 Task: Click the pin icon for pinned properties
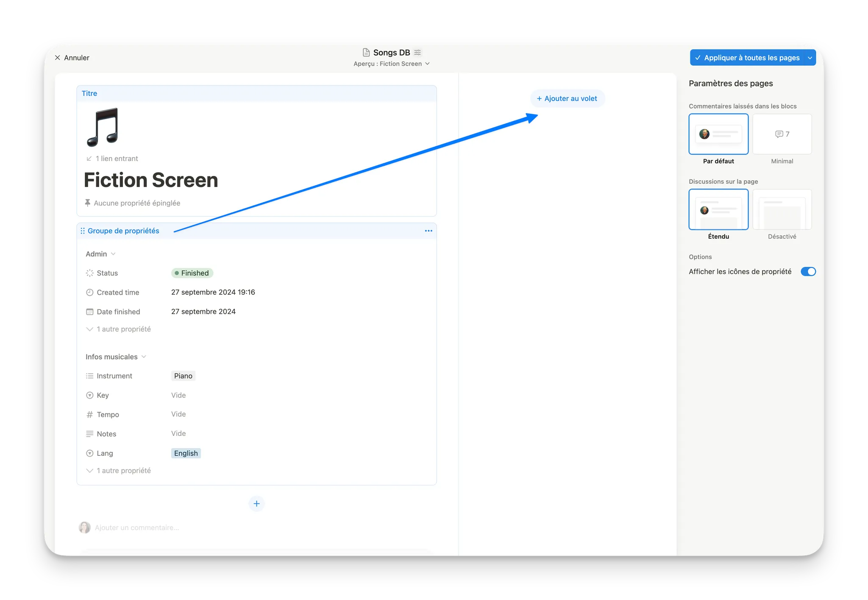88,203
